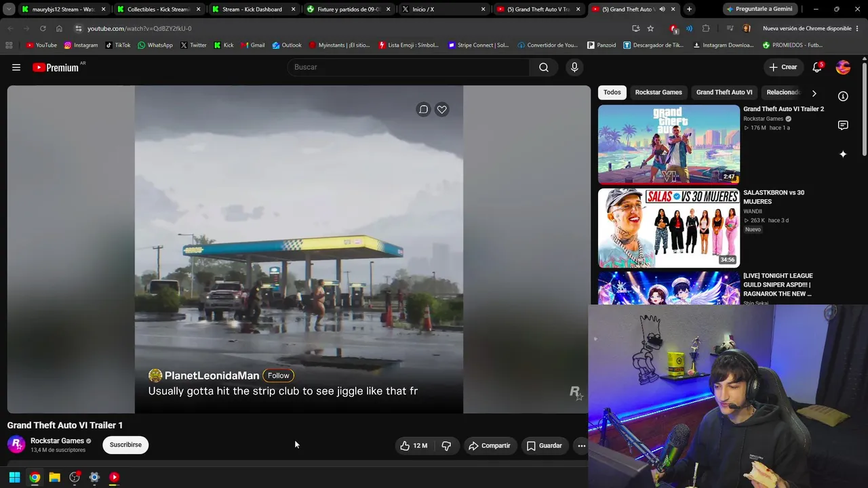Open the YouTube account avatar menu
This screenshot has height=488, width=868.
tap(843, 67)
